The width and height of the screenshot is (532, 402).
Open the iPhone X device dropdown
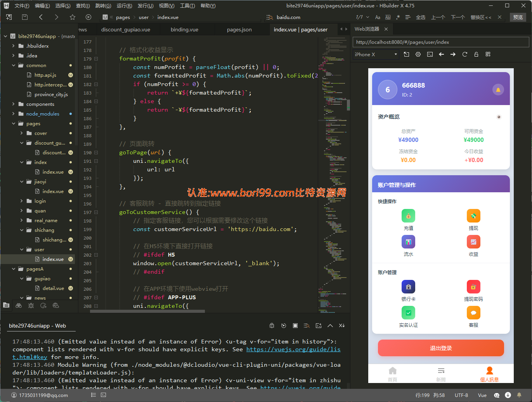point(376,54)
